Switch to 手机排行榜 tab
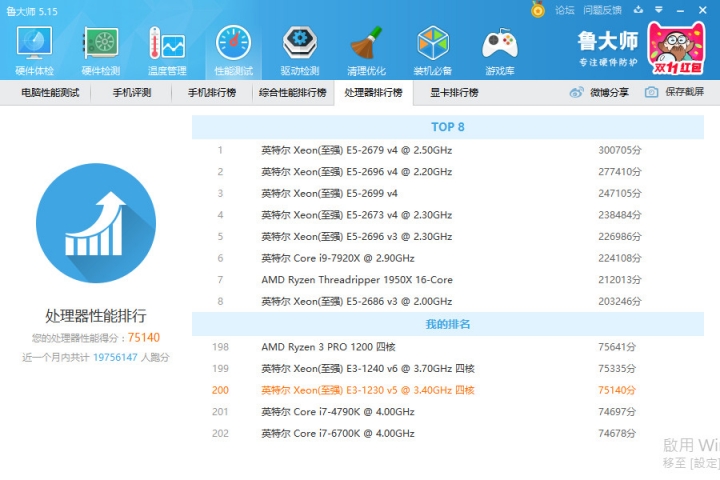This screenshot has width=720, height=480. pyautogui.click(x=212, y=93)
